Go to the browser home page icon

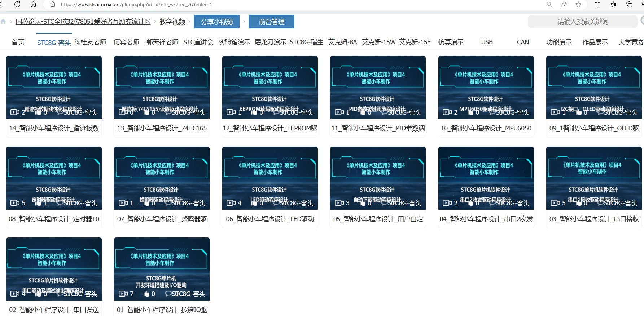tap(33, 4)
